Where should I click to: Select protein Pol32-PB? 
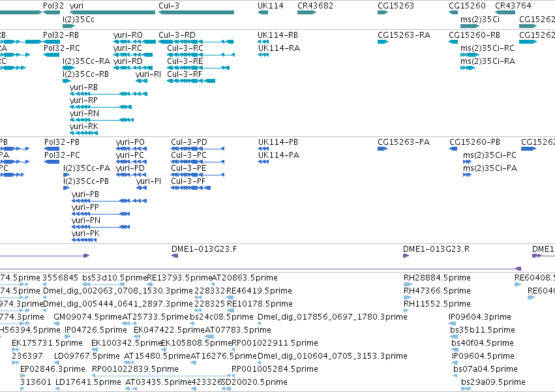tap(62, 142)
